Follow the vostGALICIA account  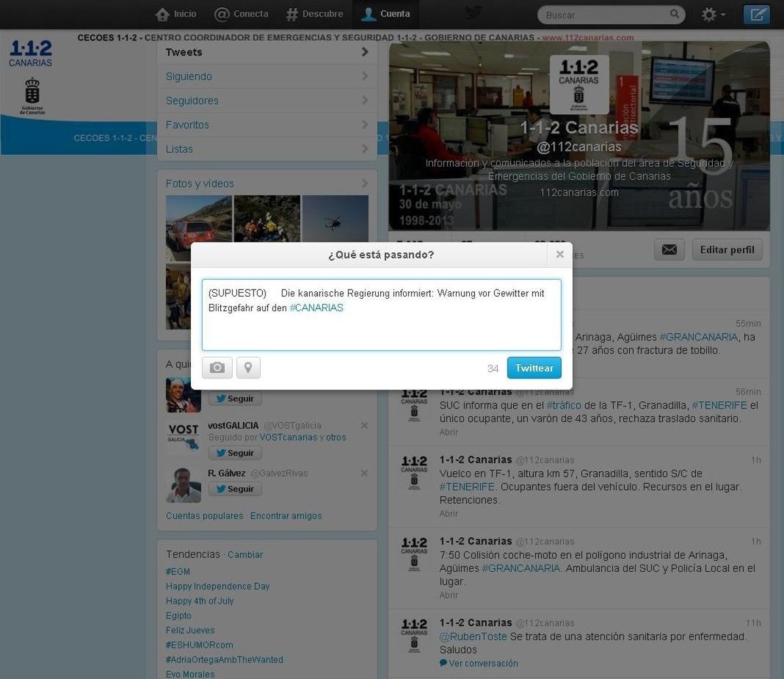(x=235, y=453)
